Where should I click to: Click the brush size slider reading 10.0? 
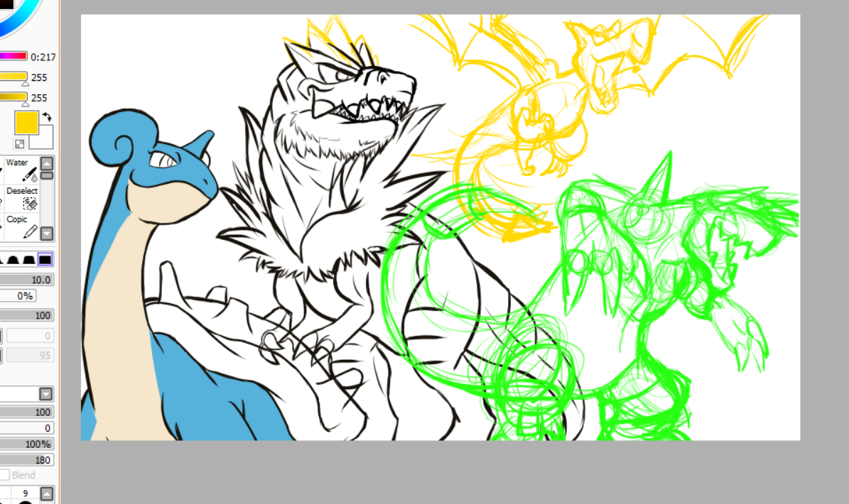coord(26,280)
